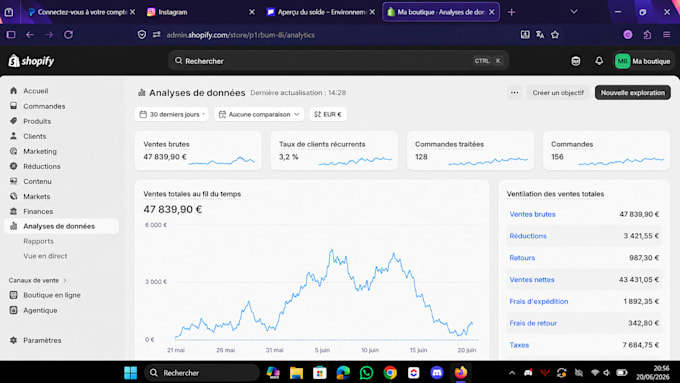Viewport: 680px width, 383px height.
Task: Open the Commandes traitées metric card
Action: tap(471, 151)
